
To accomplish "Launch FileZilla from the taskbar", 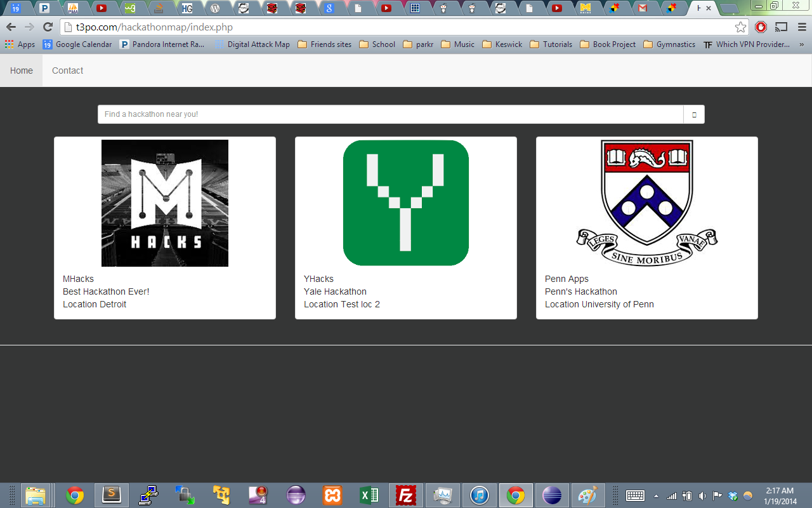I will [405, 495].
